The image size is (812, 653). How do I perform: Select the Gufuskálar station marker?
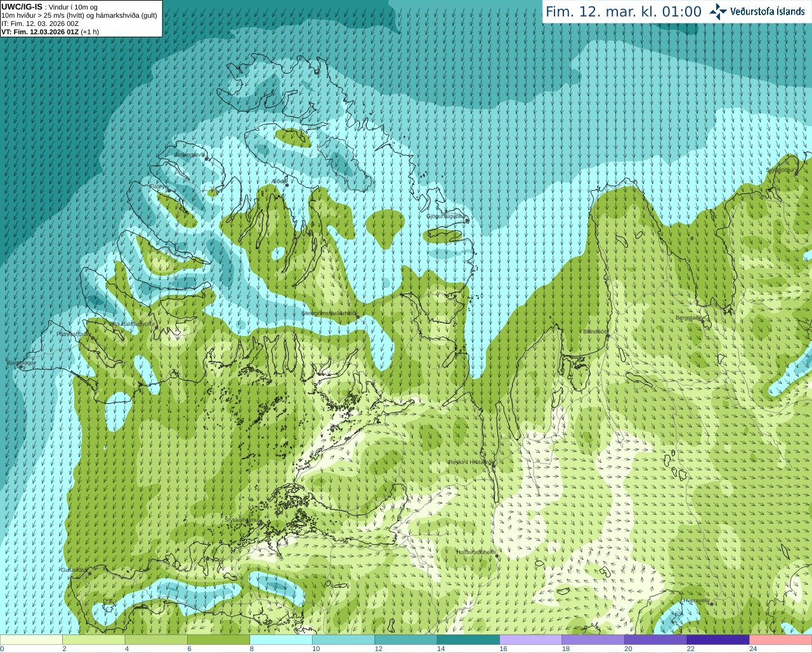click(89, 574)
